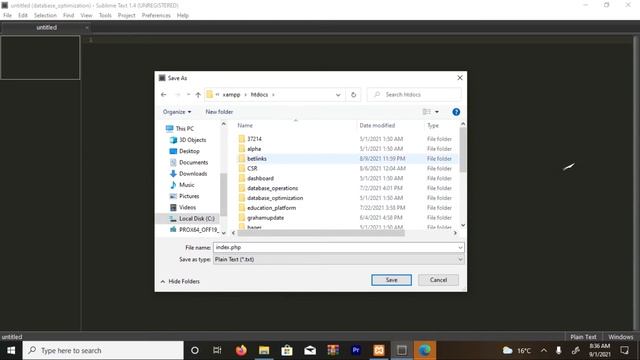Select the database_optimization folder
Image resolution: width=640 pixels, height=360 pixels.
(x=275, y=198)
